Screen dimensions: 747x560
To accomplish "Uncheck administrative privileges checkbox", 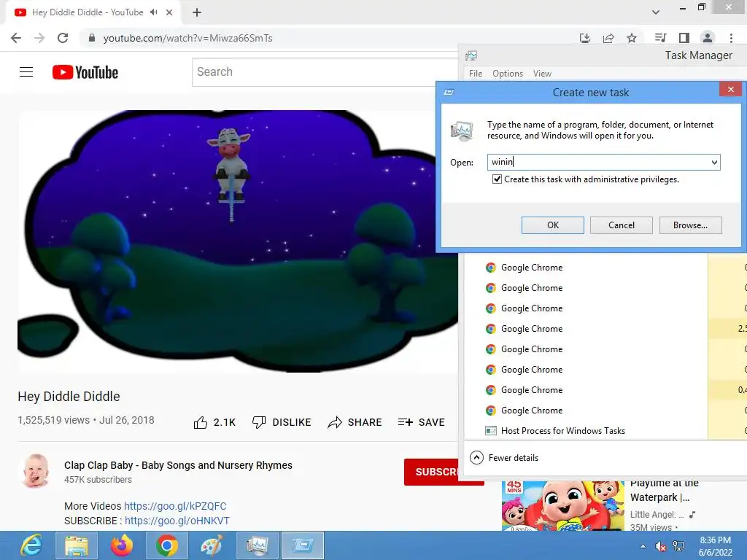I will 497,179.
